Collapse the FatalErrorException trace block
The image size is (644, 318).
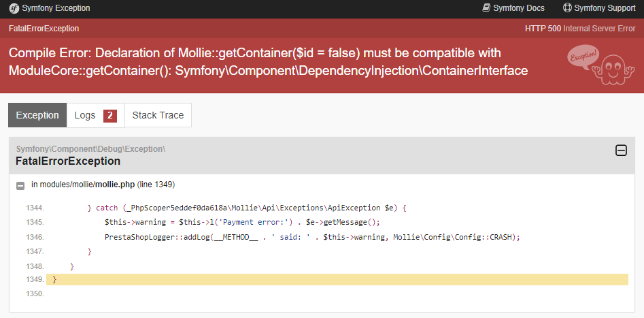point(621,150)
